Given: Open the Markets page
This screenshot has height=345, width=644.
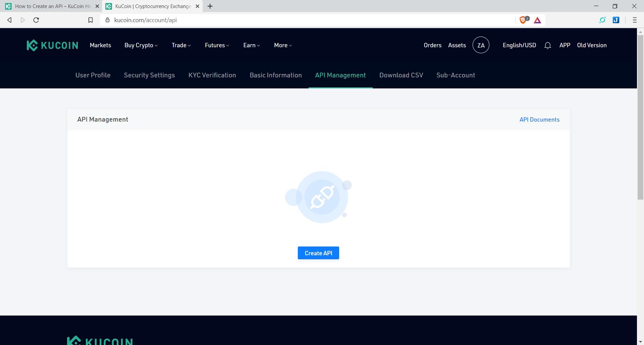Looking at the screenshot, I should [x=100, y=45].
